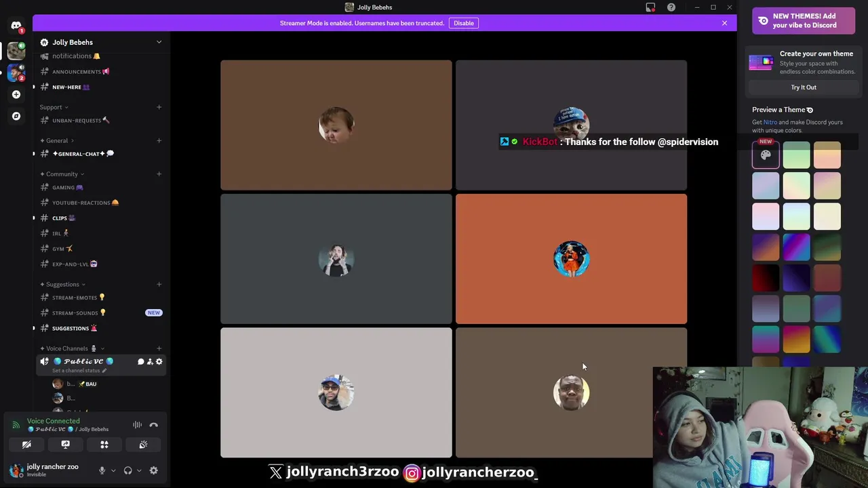Open the ANNOUNCEMENTS channel
This screenshot has width=868, height=488.
[100, 72]
